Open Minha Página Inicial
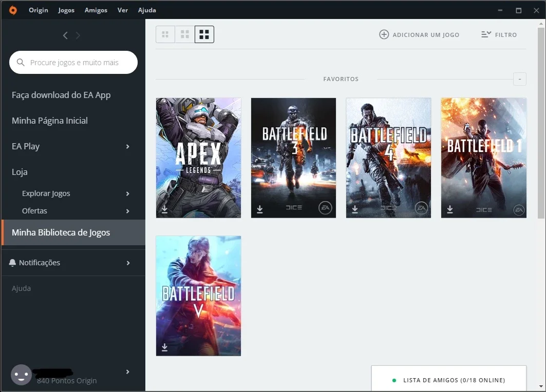The image size is (546, 392). click(50, 121)
